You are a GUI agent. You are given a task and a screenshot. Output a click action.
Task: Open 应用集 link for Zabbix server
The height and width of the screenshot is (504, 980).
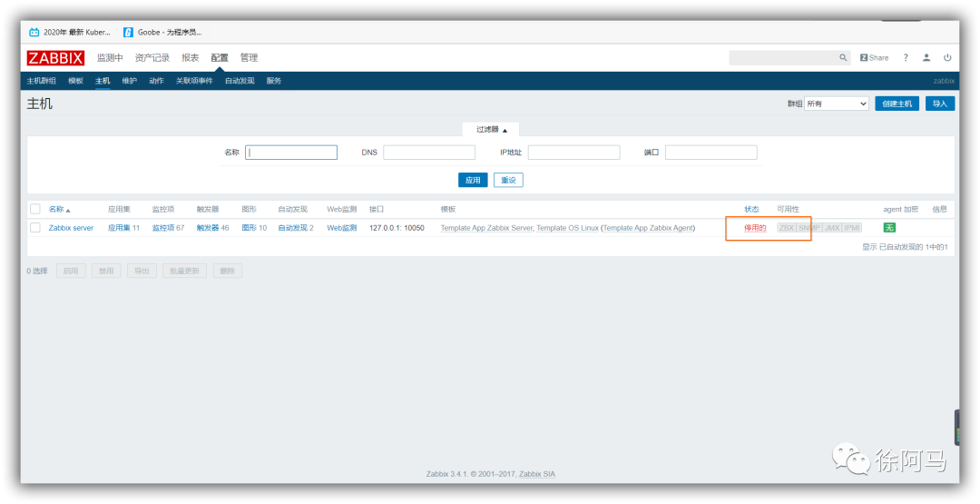(119, 228)
